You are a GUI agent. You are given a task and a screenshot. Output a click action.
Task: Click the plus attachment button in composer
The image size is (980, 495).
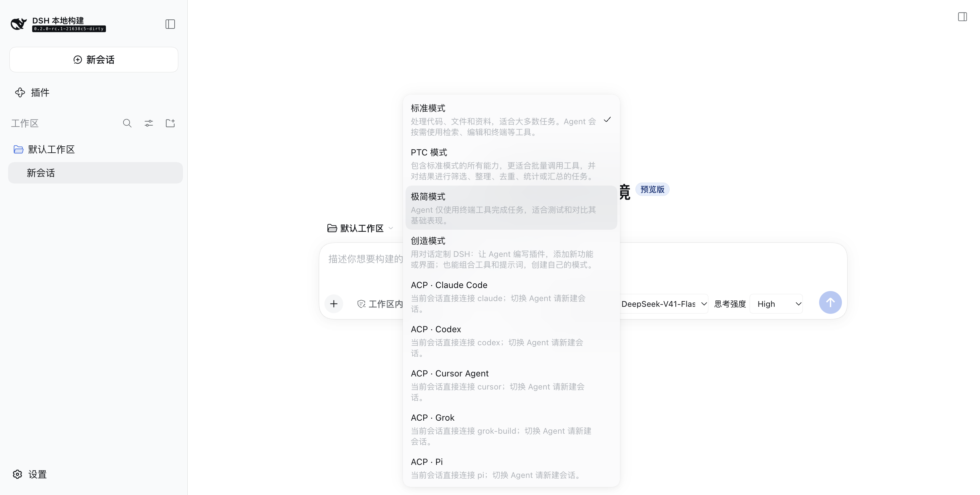tap(333, 304)
